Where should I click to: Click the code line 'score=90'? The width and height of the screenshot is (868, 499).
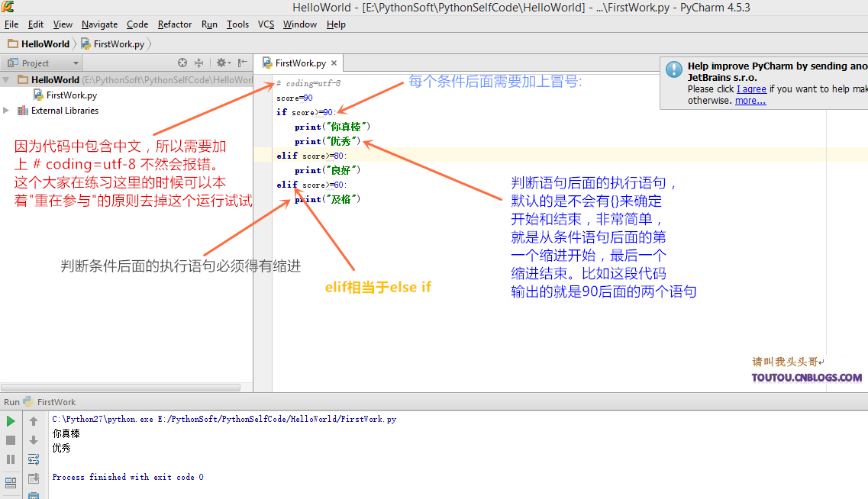coord(295,98)
